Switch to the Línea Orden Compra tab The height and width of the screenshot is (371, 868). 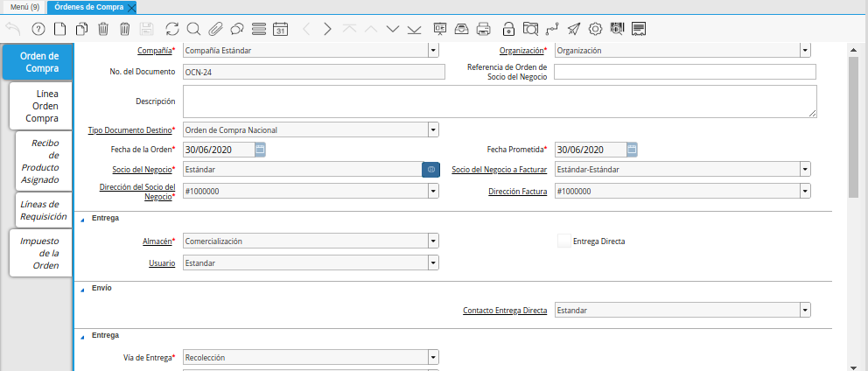tap(41, 105)
